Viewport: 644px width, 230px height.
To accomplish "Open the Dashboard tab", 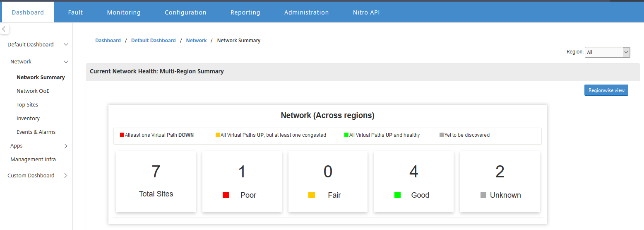I will (28, 12).
